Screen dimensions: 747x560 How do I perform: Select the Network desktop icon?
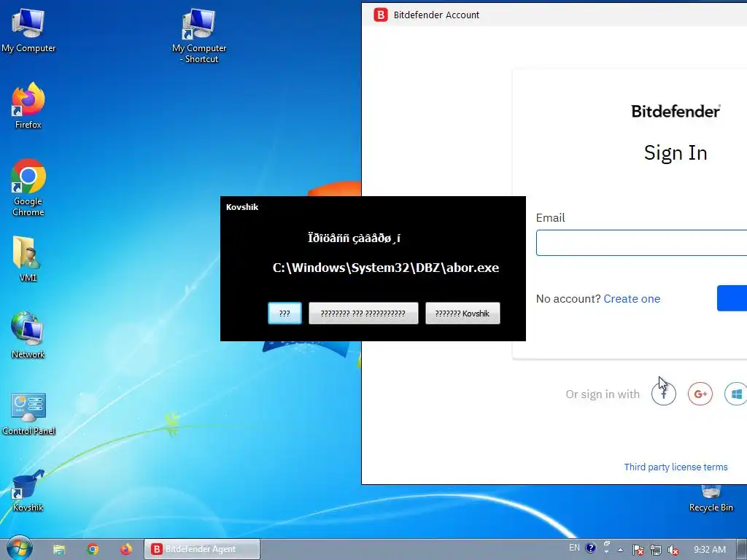coord(28,335)
